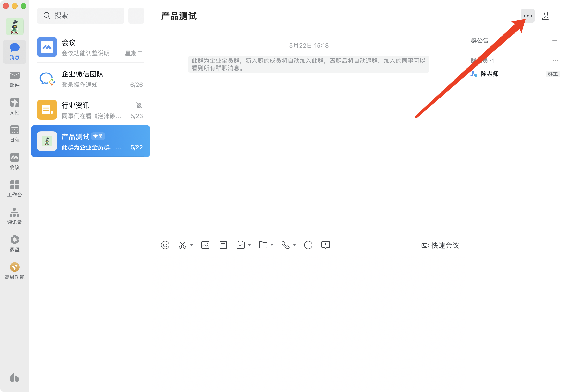Screen dimensions: 564x392
Task: Click the muted bell icon on 行业资讯
Action: coord(139,105)
